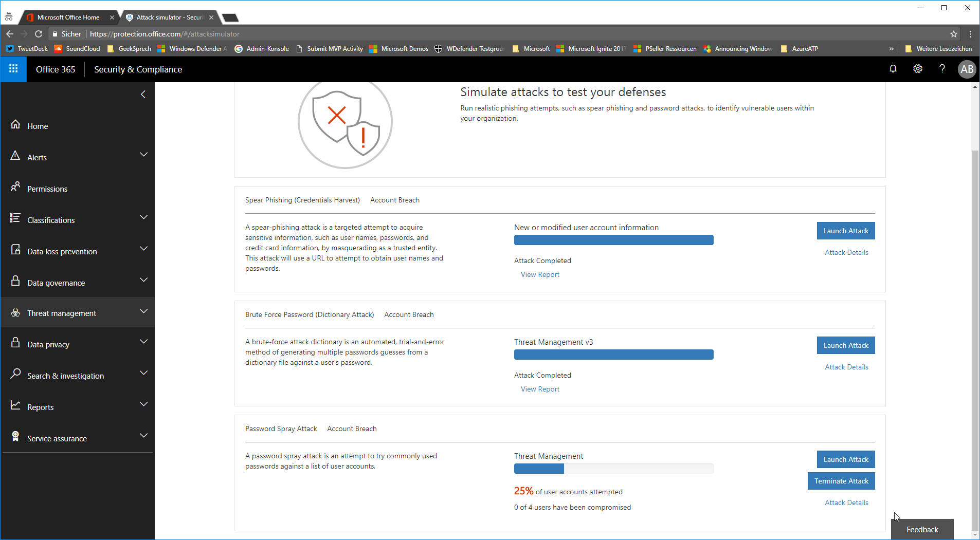Open the Permissions section icon
Image resolution: width=980 pixels, height=540 pixels.
(16, 188)
